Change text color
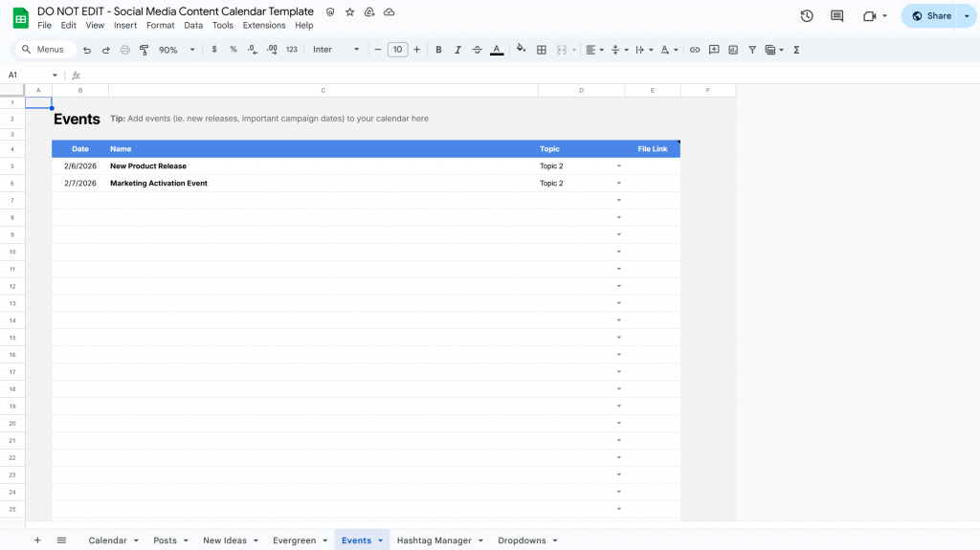Image resolution: width=980 pixels, height=550 pixels. (x=497, y=50)
